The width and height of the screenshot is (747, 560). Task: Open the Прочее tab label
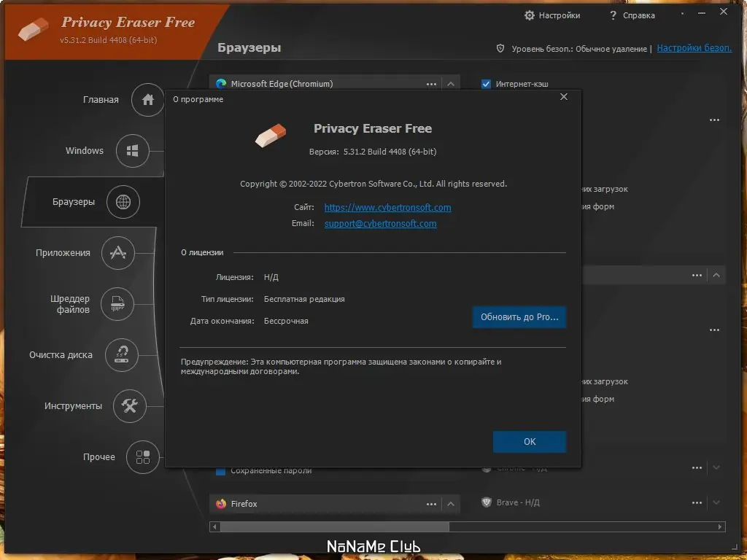coord(99,457)
